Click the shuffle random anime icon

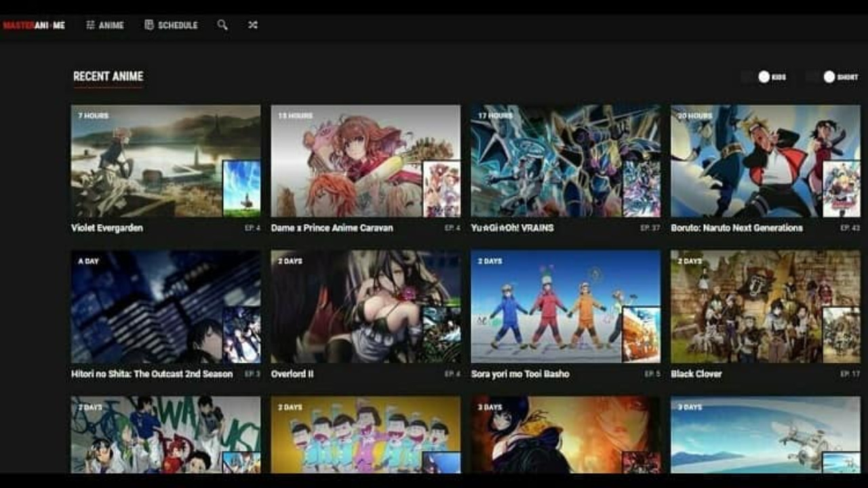(252, 25)
